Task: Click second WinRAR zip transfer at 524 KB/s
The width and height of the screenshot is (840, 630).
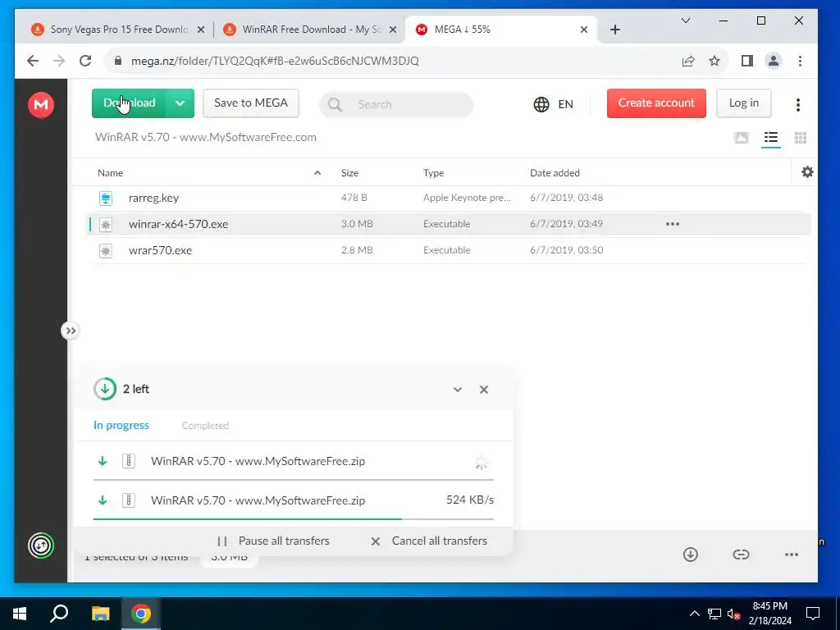Action: tap(294, 500)
